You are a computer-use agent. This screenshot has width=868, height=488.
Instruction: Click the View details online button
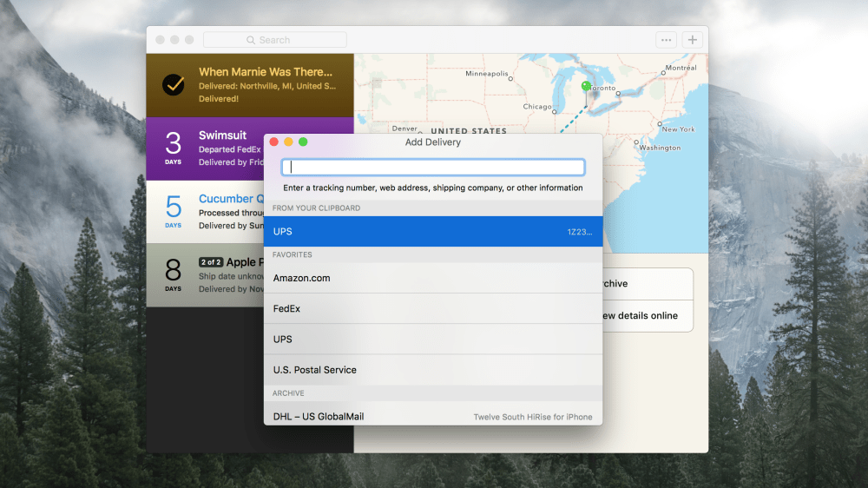642,315
